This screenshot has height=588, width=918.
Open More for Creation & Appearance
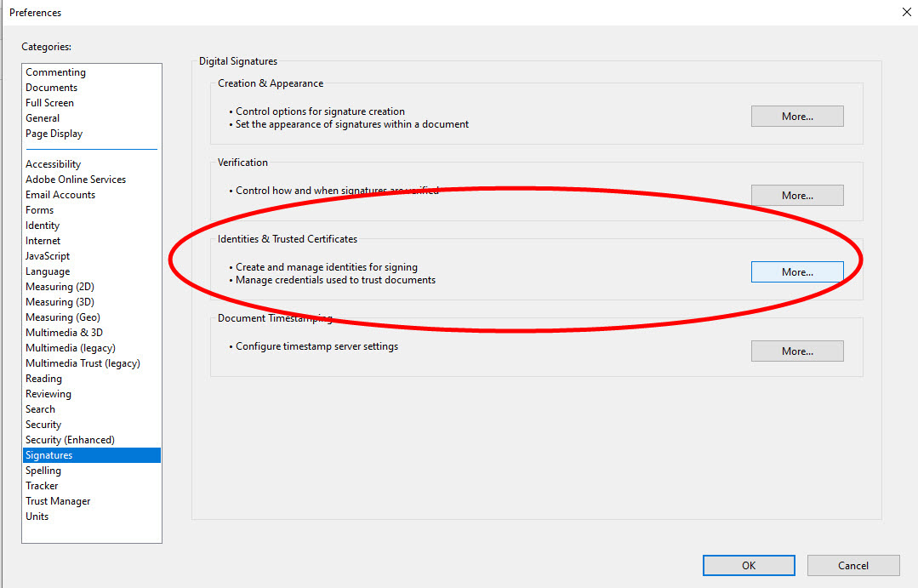click(796, 117)
